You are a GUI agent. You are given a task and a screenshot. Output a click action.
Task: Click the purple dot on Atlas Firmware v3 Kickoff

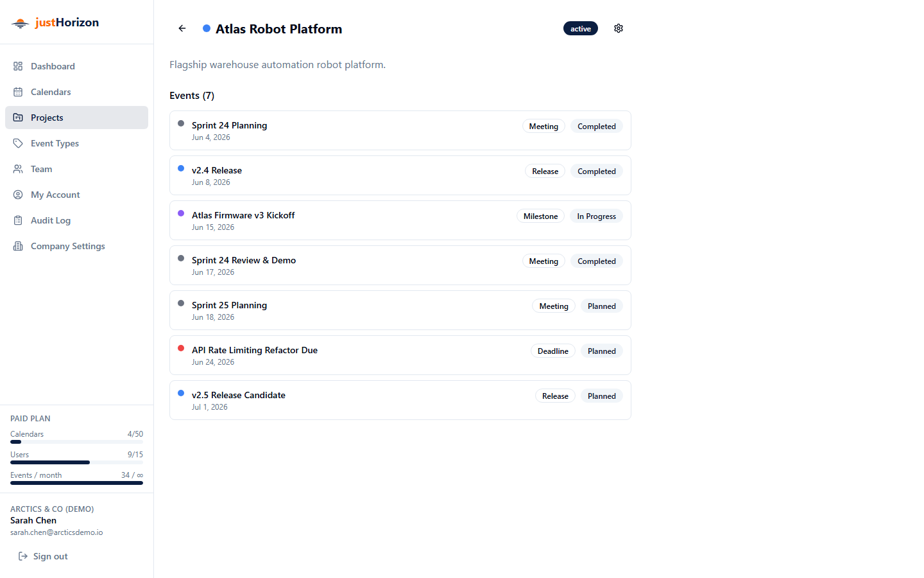(181, 213)
